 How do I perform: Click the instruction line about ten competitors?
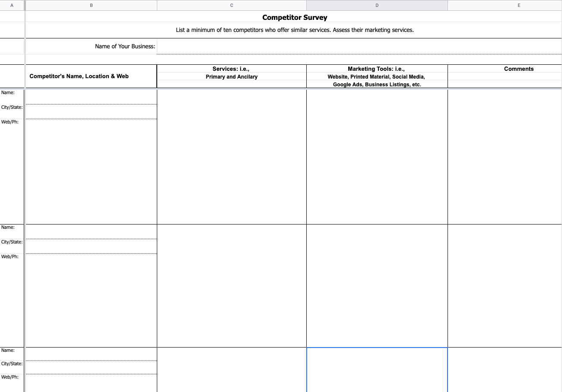(x=295, y=30)
